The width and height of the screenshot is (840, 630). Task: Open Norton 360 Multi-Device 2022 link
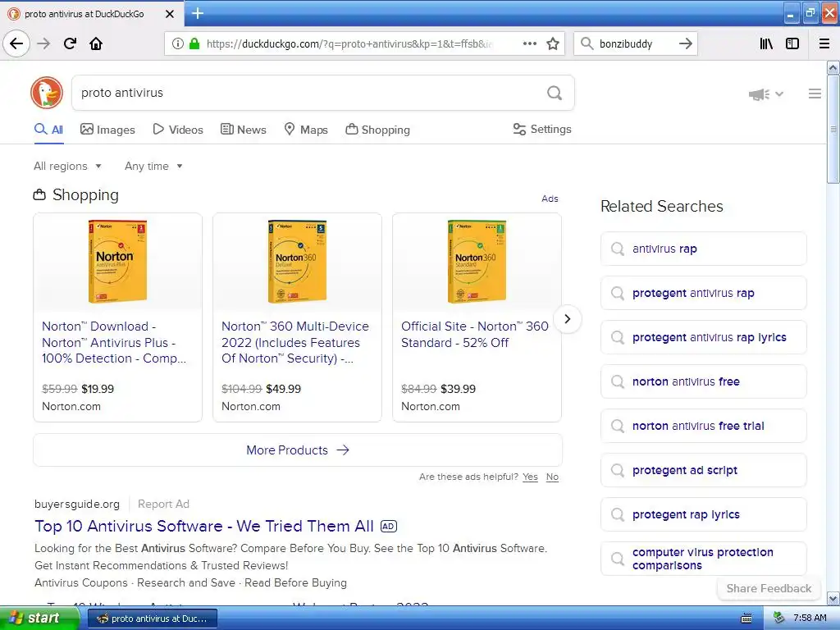tap(295, 342)
